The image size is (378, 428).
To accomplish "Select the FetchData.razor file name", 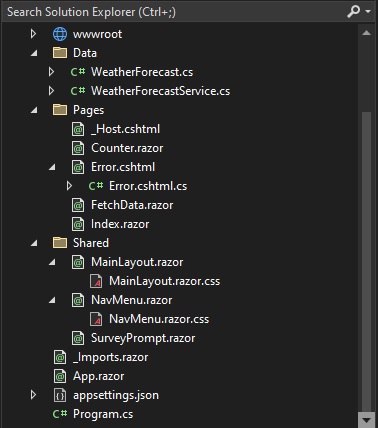I will [x=132, y=205].
